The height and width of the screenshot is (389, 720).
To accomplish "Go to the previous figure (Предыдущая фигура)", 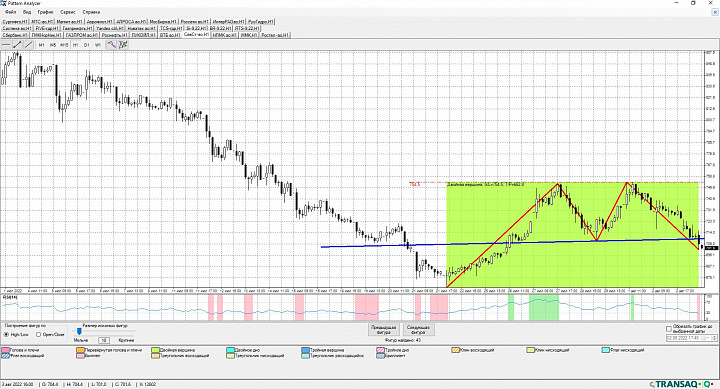I will [383, 330].
